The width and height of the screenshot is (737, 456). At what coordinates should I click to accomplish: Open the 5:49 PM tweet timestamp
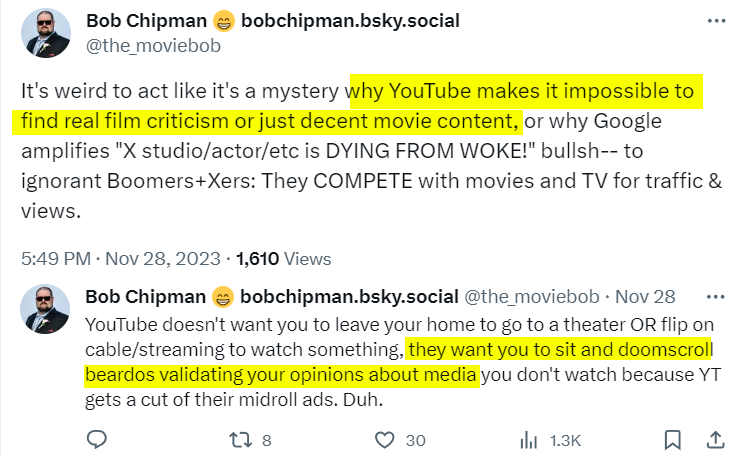pos(54,258)
